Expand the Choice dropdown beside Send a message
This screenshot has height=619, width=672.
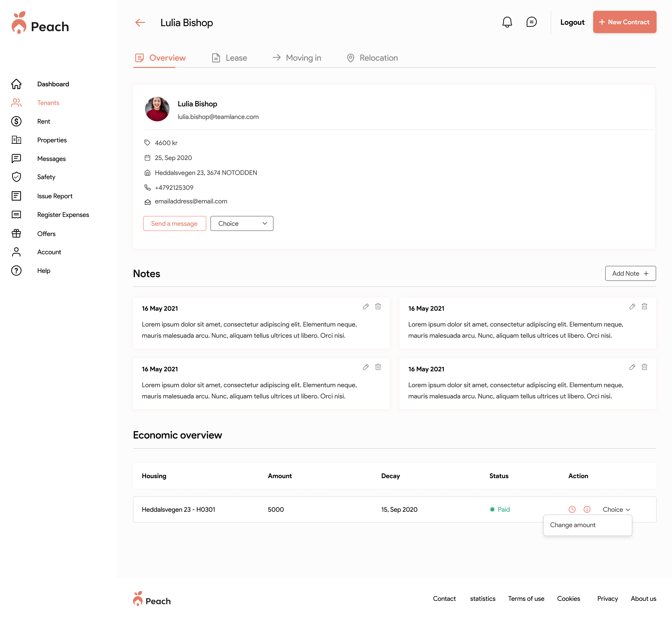click(242, 223)
